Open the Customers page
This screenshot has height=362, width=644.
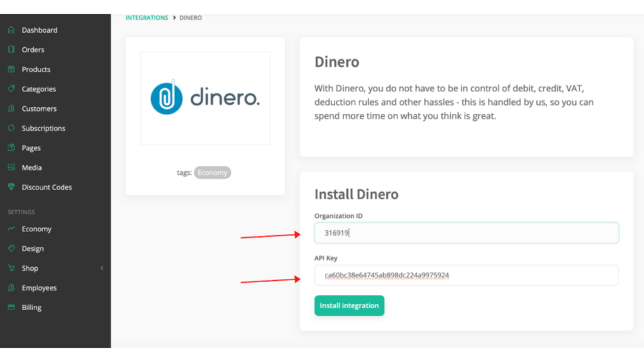click(39, 109)
